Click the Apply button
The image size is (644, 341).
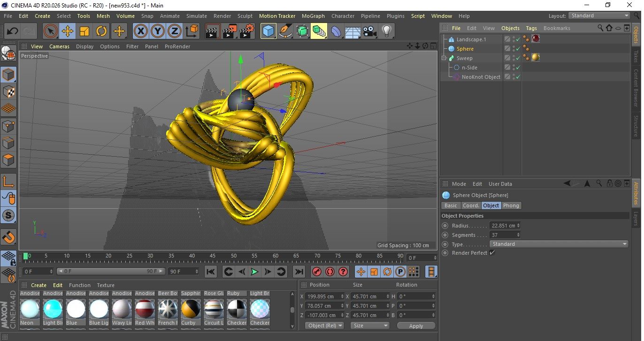click(416, 326)
